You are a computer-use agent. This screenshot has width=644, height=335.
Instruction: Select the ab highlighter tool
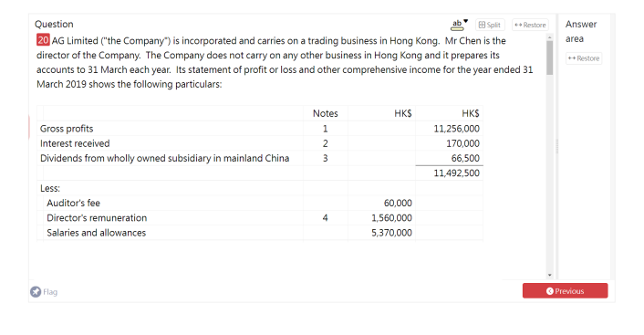(x=457, y=25)
